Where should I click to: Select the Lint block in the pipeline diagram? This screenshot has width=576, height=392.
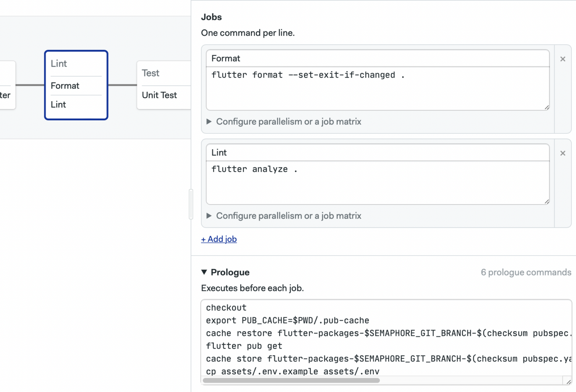58,63
